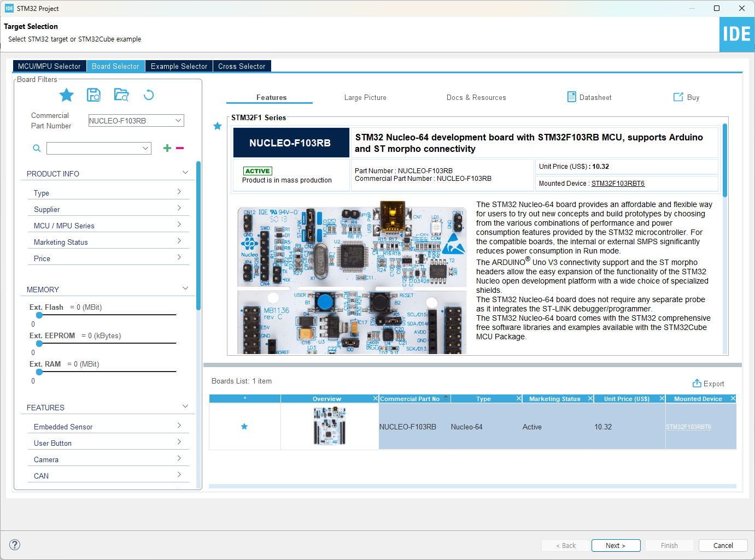Image resolution: width=755 pixels, height=560 pixels.
Task: Hide Mounted Device column via X
Action: (733, 399)
